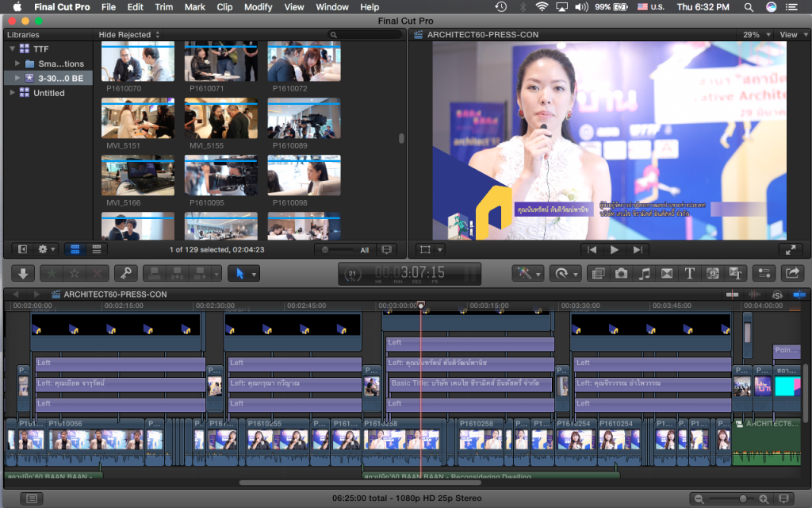Screen dimensions: 812x508
Task: Switch browser to list view
Action: click(97, 249)
